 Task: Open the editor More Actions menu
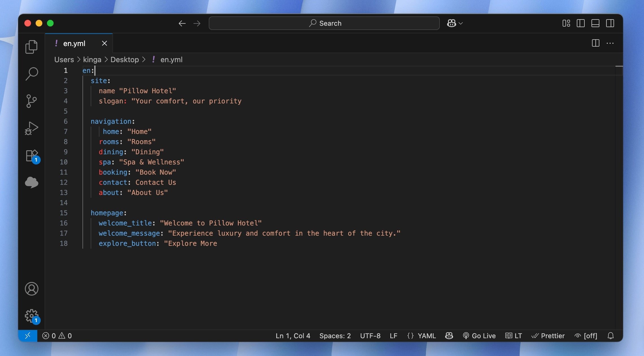tap(610, 43)
